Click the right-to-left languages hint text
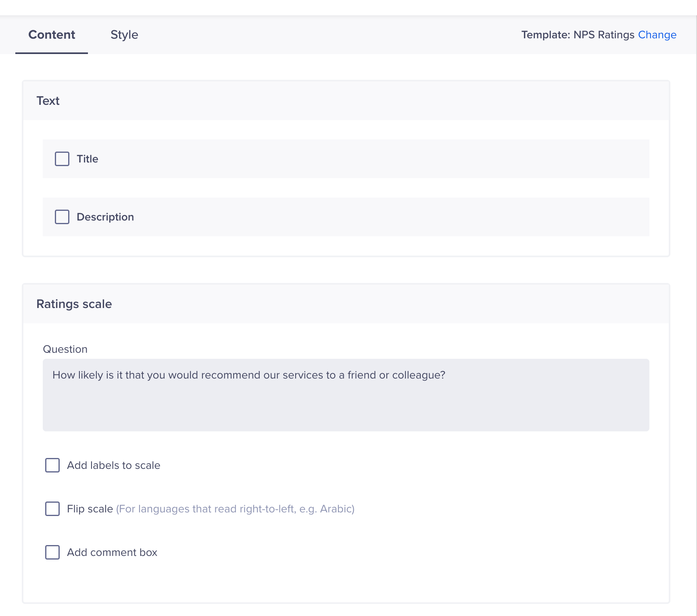The image size is (697, 616). click(235, 509)
